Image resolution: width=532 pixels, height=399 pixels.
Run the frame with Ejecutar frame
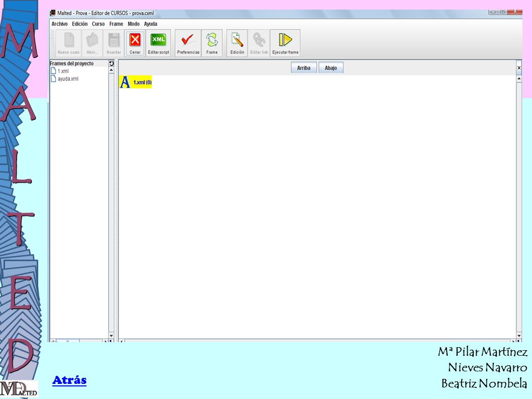point(285,43)
